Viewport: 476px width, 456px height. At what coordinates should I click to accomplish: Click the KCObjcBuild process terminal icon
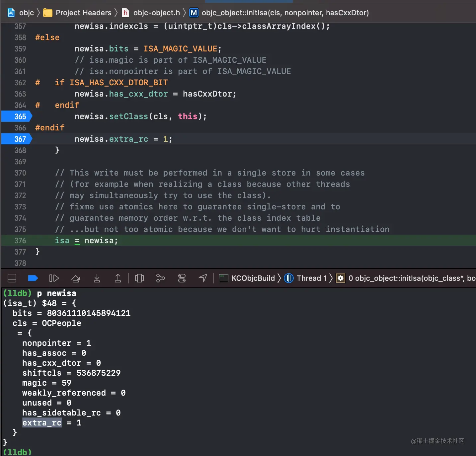tap(224, 278)
